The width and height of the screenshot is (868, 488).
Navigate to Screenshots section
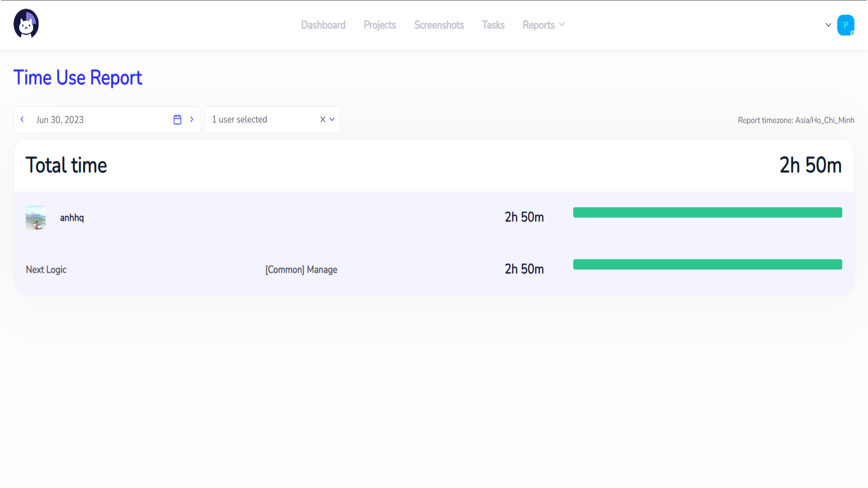click(x=439, y=25)
